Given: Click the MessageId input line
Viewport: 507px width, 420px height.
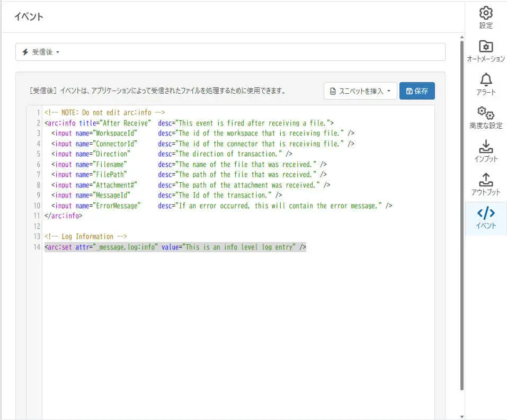Looking at the screenshot, I should click(x=166, y=195).
